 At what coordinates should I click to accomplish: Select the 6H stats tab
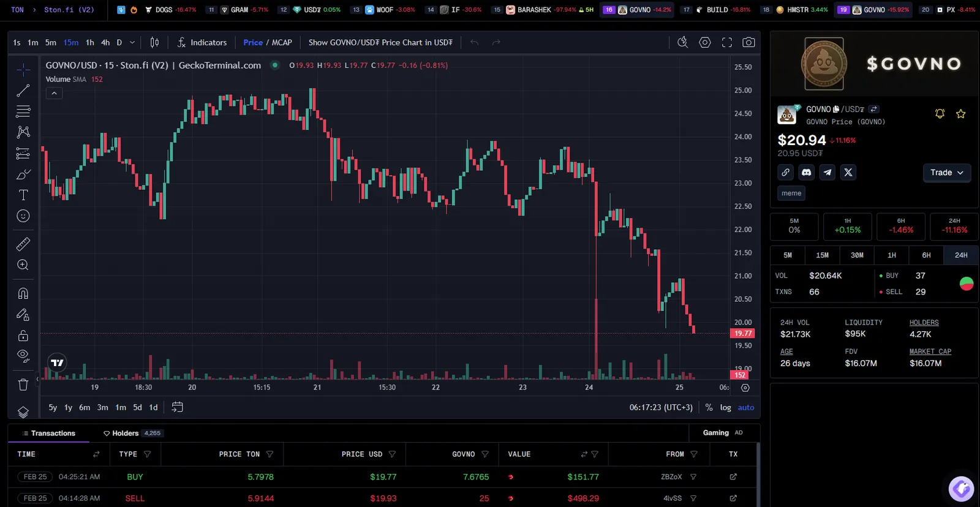(926, 255)
